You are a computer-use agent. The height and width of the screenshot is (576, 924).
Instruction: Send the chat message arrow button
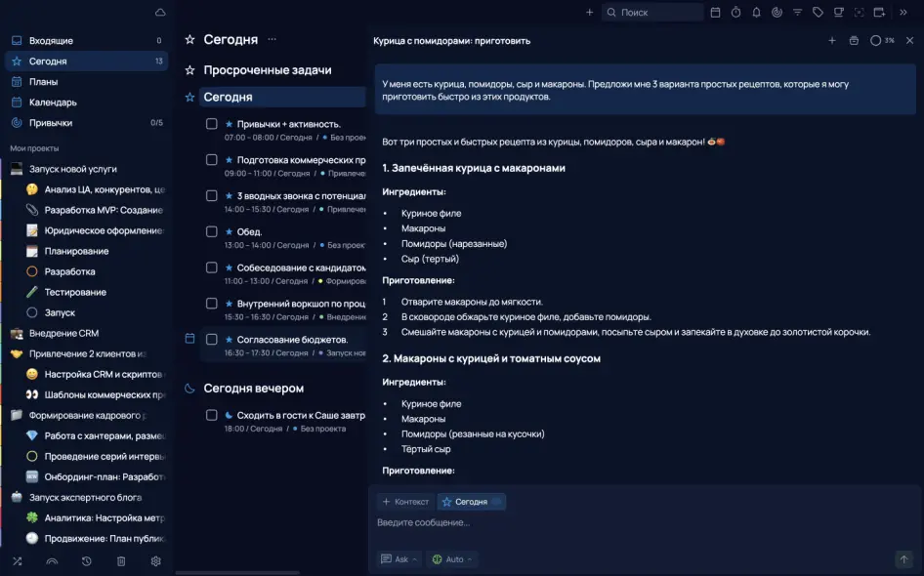[903, 559]
